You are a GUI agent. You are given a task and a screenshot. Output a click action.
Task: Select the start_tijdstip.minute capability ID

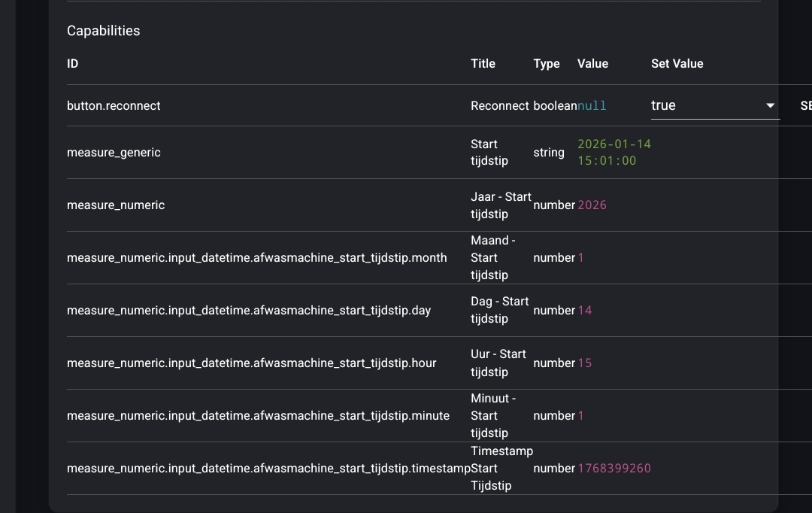(x=258, y=416)
